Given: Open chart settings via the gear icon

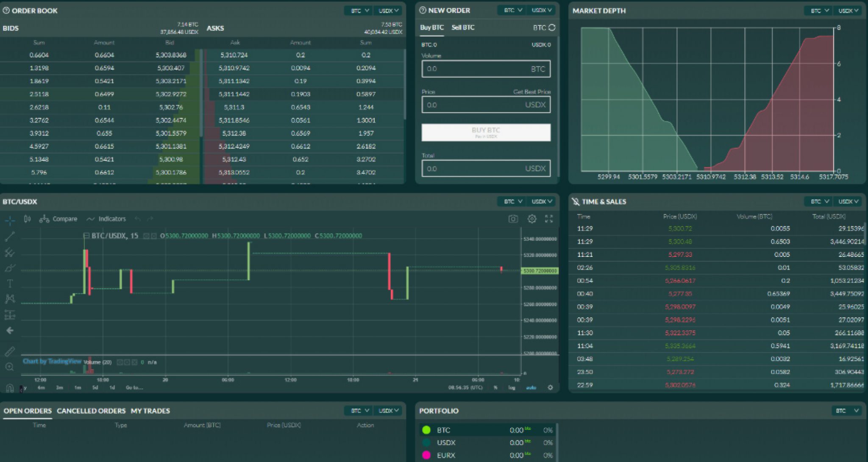Looking at the screenshot, I should [532, 219].
